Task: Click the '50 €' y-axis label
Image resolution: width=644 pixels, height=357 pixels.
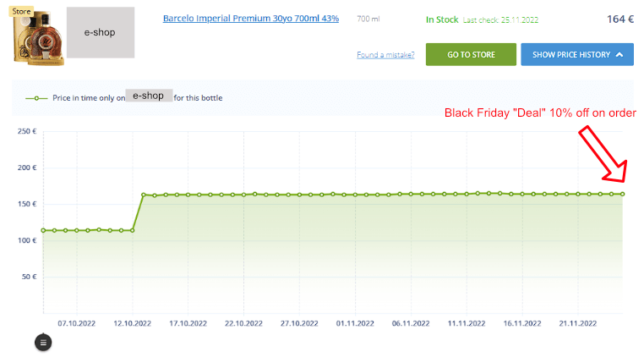Action: click(30, 277)
